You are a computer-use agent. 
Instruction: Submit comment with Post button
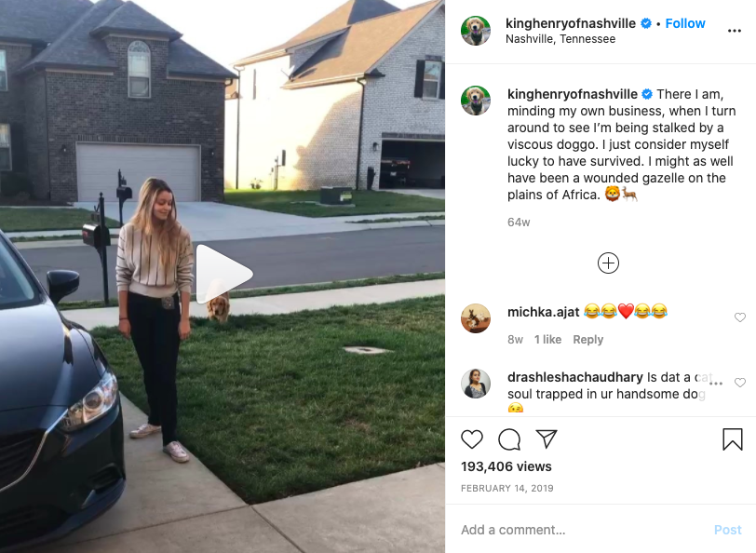point(727,530)
